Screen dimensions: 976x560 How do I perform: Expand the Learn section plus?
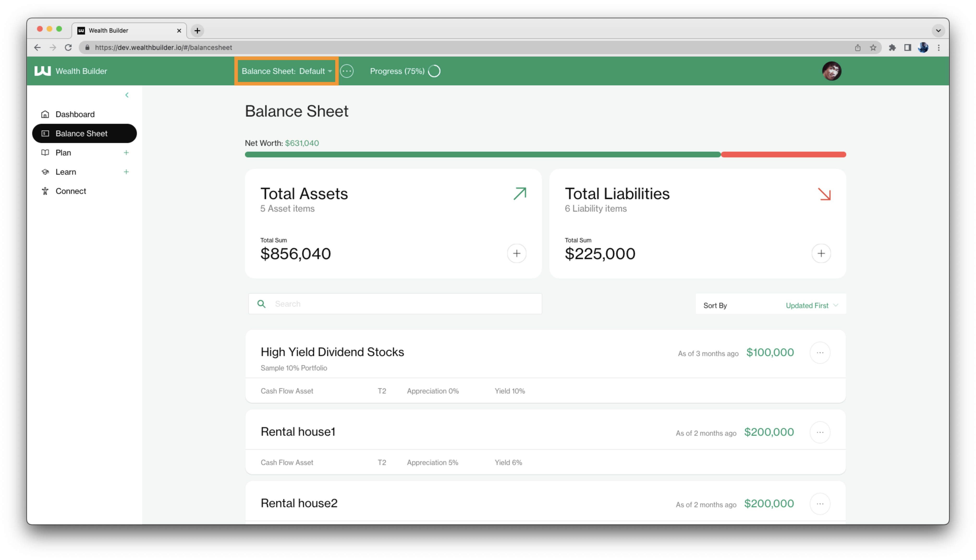[x=126, y=172]
